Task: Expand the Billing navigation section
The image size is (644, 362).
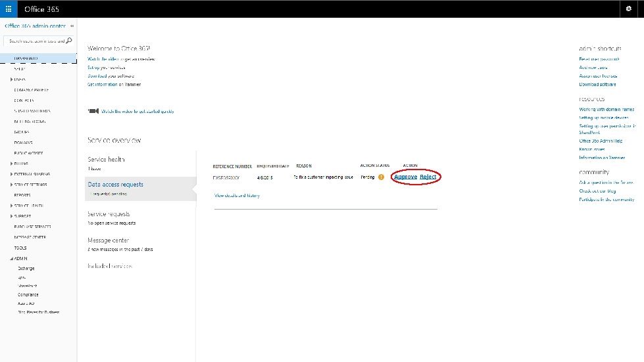Action: pyautogui.click(x=11, y=164)
